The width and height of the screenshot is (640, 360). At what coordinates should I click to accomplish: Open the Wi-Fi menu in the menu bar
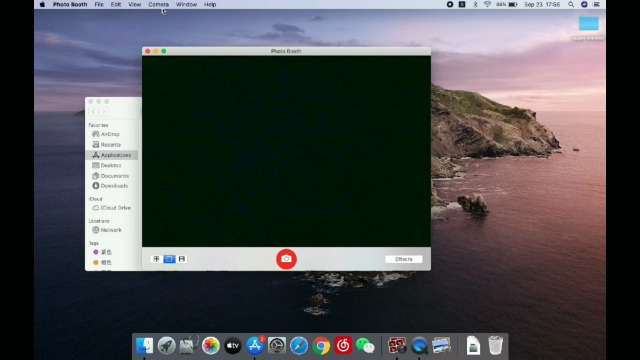tap(487, 4)
